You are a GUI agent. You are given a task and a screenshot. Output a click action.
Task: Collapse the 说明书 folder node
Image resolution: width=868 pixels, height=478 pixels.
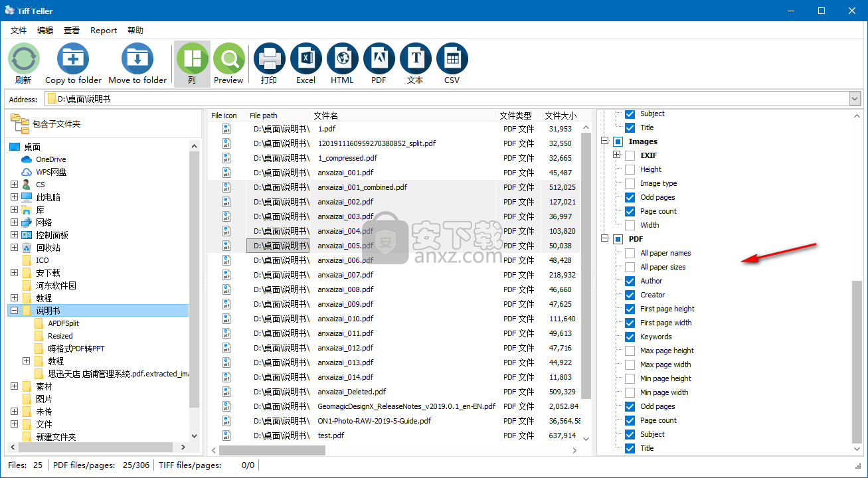coord(14,311)
